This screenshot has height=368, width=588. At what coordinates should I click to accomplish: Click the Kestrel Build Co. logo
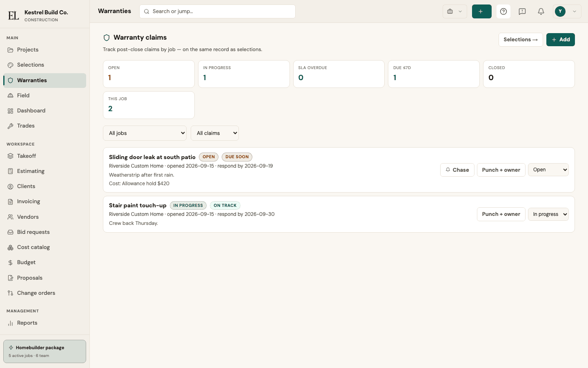(13, 16)
